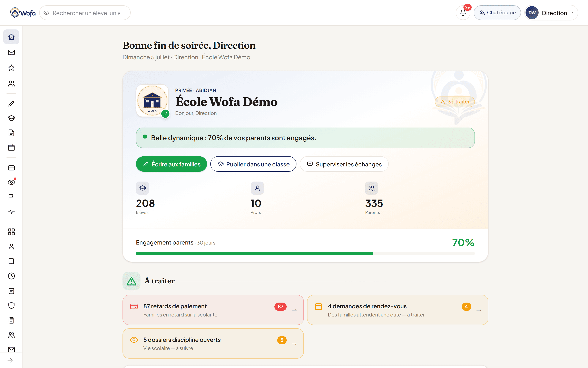Open the home dashboard sidebar icon
This screenshot has height=368, width=588.
pos(11,37)
